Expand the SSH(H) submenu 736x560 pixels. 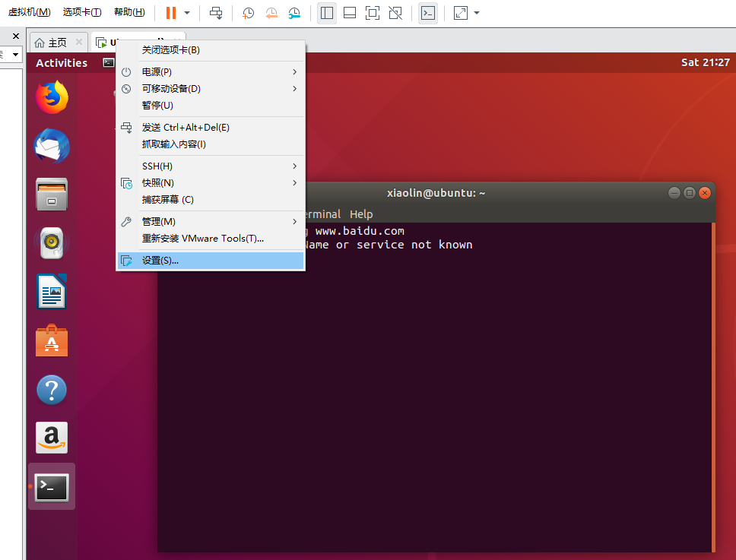coord(211,166)
